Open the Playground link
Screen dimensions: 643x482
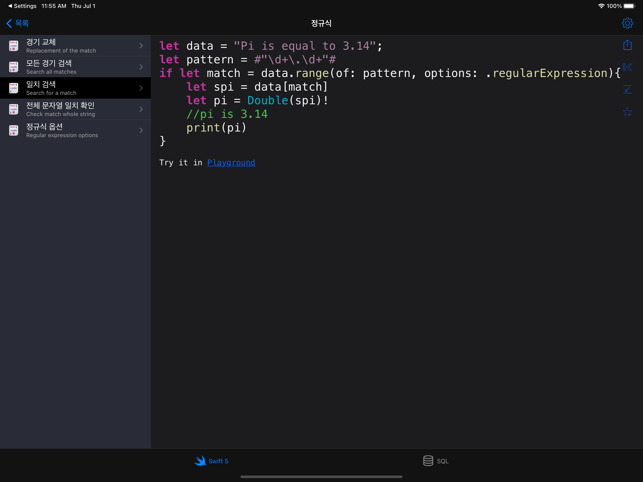231,162
